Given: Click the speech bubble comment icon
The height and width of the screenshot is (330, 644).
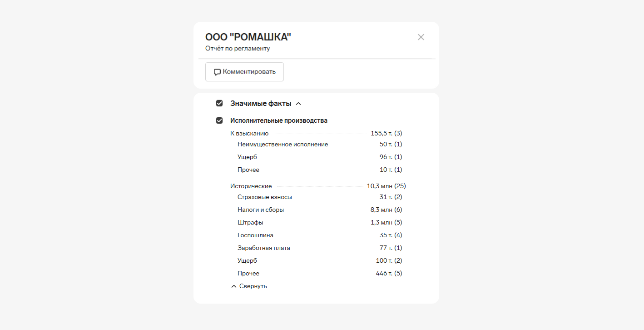Looking at the screenshot, I should click(217, 72).
